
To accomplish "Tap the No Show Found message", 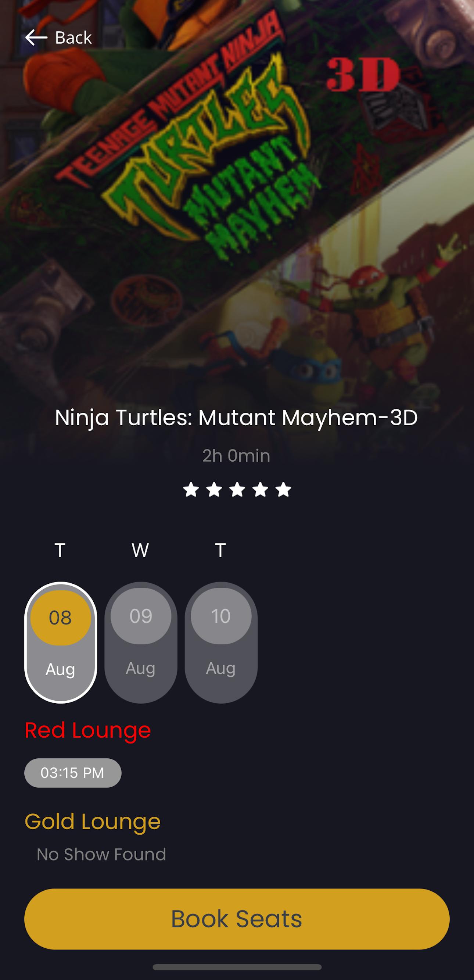I will 101,854.
